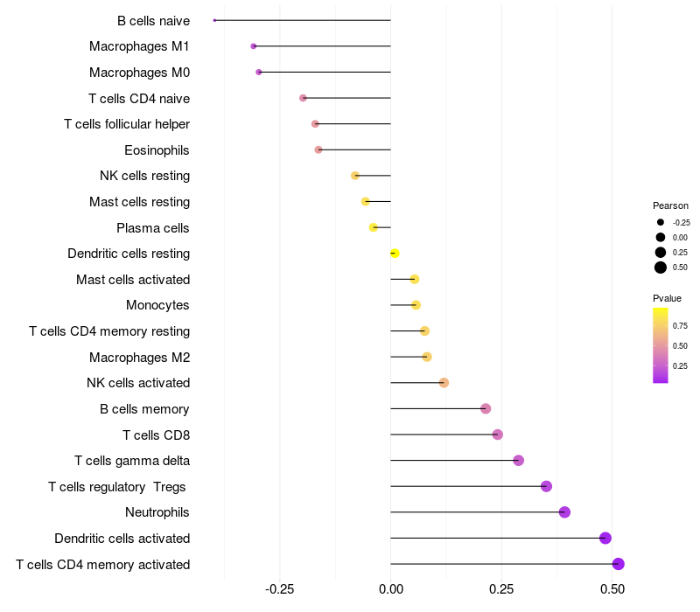700x612 pixels.
Task: Click the -0.25 x-axis tick label
Action: point(279,589)
